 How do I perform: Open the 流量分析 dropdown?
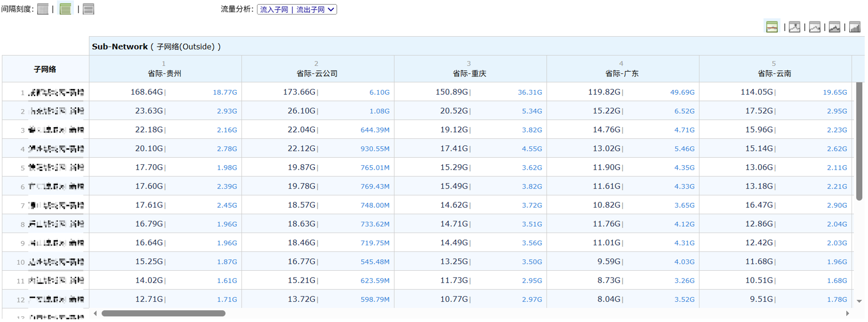pos(297,9)
